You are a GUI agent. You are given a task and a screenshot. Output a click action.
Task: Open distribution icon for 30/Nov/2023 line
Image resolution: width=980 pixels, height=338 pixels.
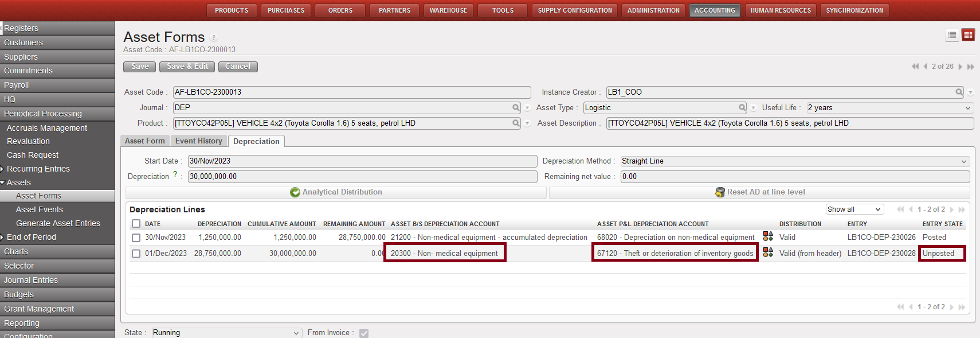click(x=768, y=236)
